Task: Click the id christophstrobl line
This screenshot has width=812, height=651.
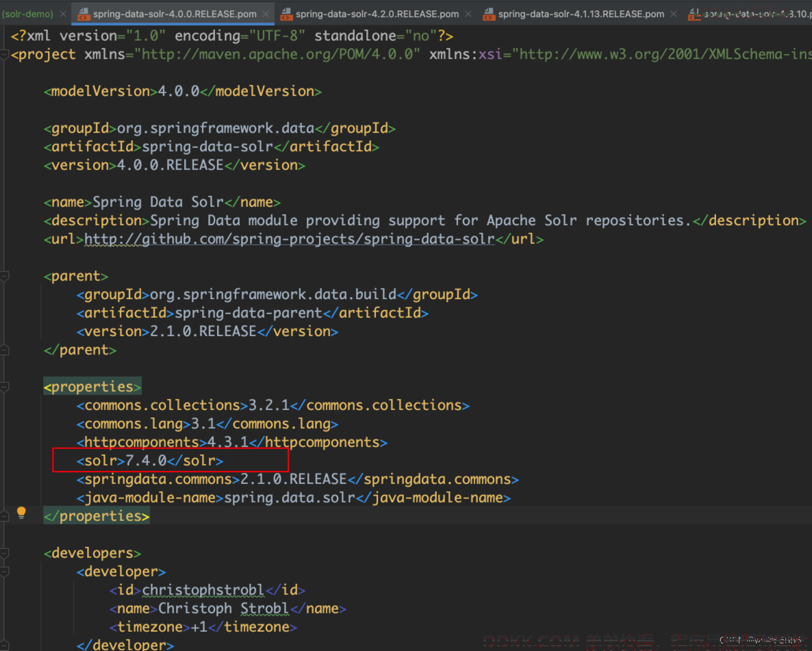Action: pos(207,590)
